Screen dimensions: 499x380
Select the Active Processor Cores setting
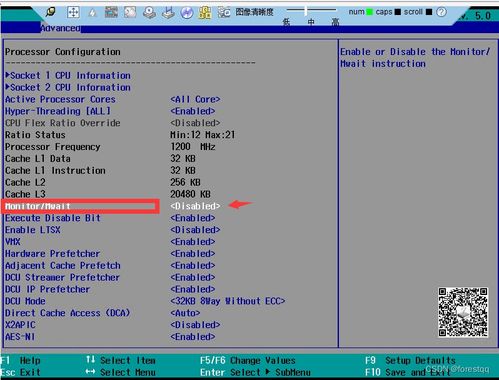pyautogui.click(x=60, y=99)
